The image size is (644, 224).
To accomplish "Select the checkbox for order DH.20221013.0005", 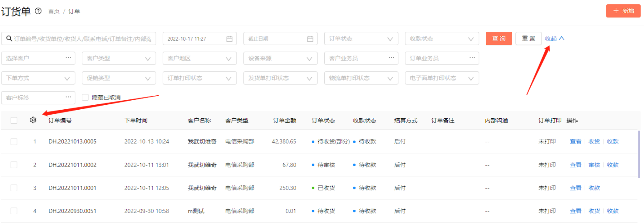I will (14, 141).
